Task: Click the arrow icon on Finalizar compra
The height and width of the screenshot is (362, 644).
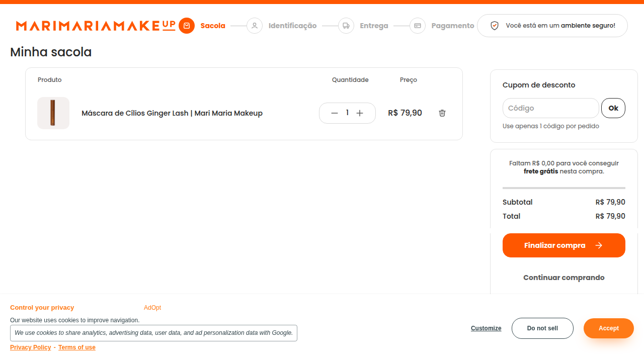Action: point(599,245)
